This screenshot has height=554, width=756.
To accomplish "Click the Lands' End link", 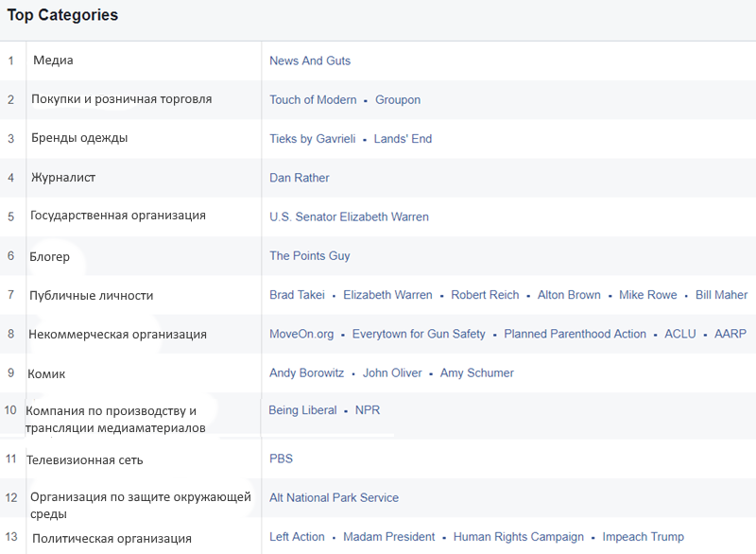I will pos(403,139).
